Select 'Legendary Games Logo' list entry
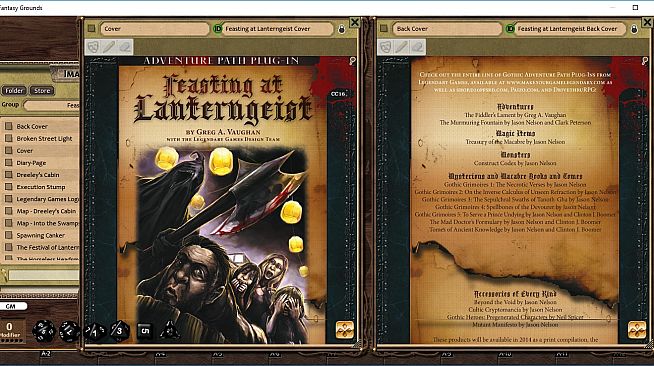 [48, 199]
